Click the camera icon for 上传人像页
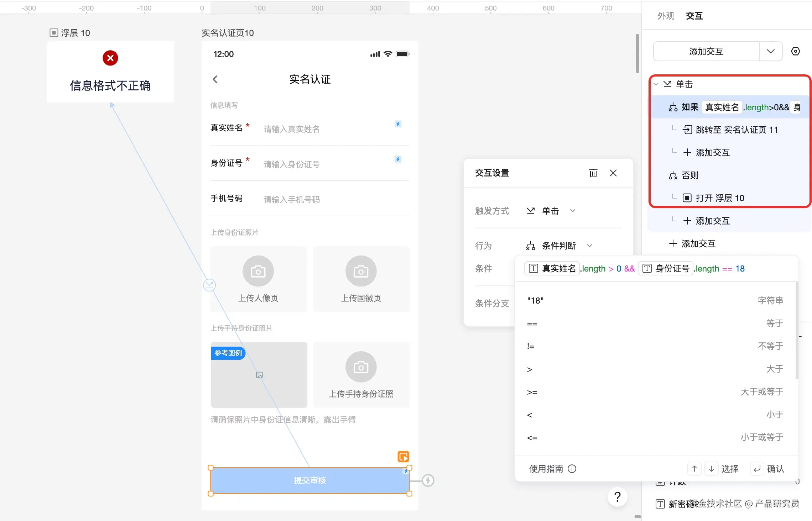Screen dimensions: 812x521 point(258,271)
